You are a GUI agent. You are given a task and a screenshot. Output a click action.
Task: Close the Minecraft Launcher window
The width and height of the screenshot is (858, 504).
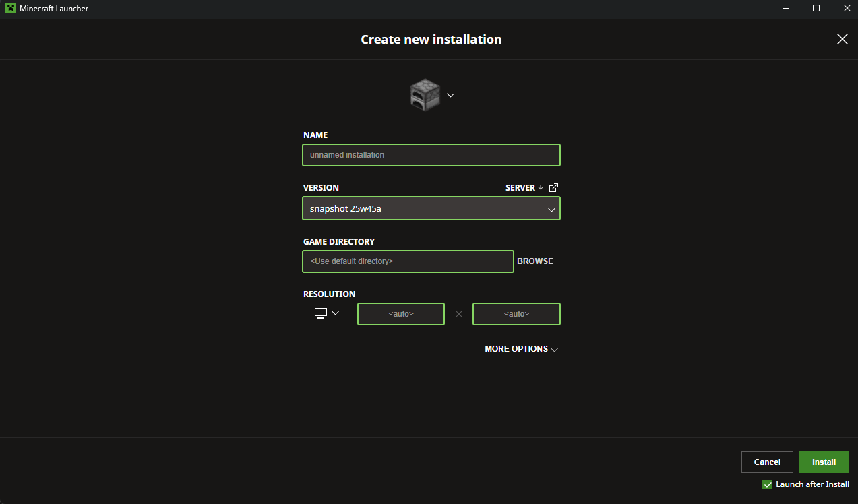click(x=846, y=9)
